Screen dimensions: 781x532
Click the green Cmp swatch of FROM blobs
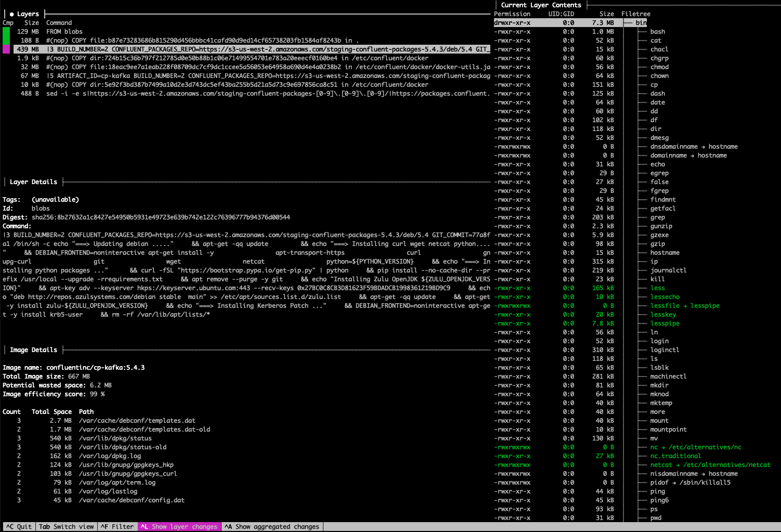point(6,31)
